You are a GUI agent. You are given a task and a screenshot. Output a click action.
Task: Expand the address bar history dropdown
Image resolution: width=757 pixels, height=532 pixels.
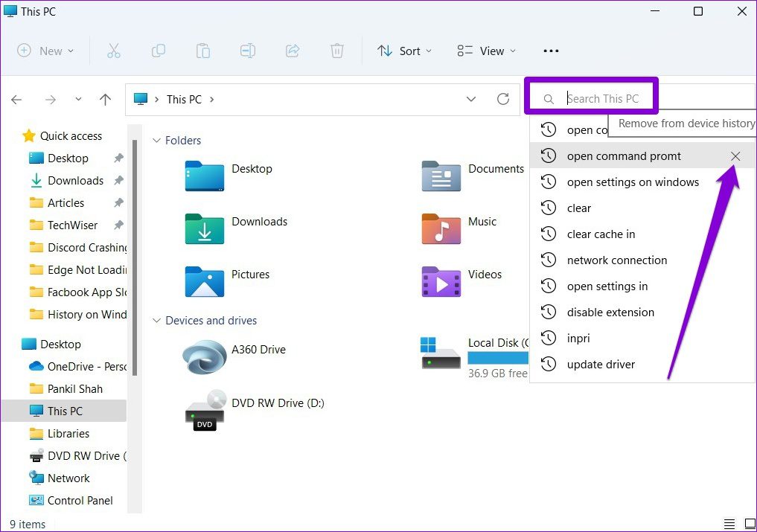click(x=470, y=99)
